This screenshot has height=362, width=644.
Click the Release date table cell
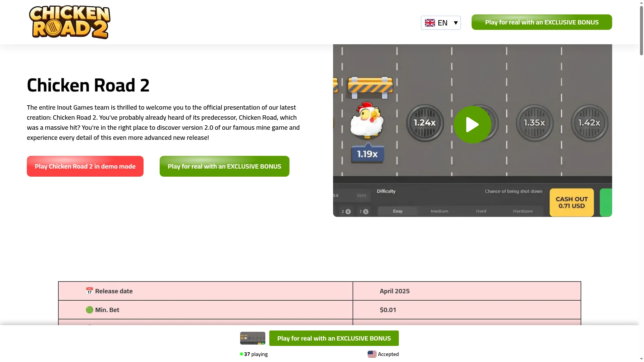(x=206, y=291)
